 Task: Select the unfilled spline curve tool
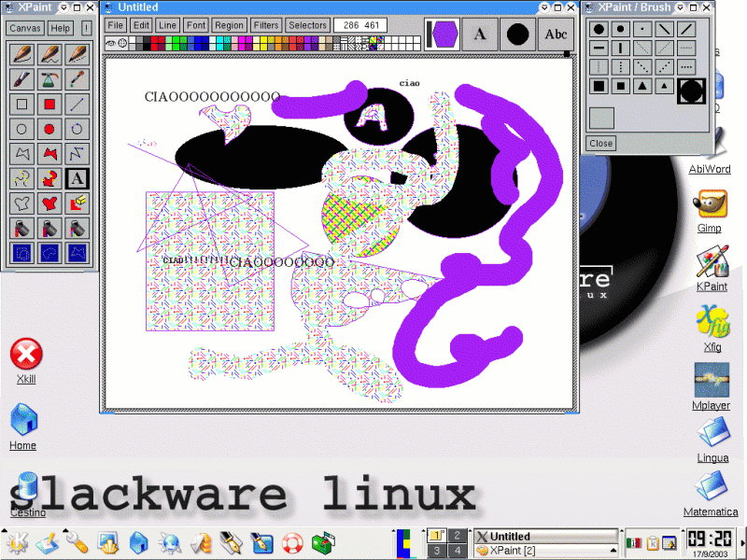[x=21, y=178]
